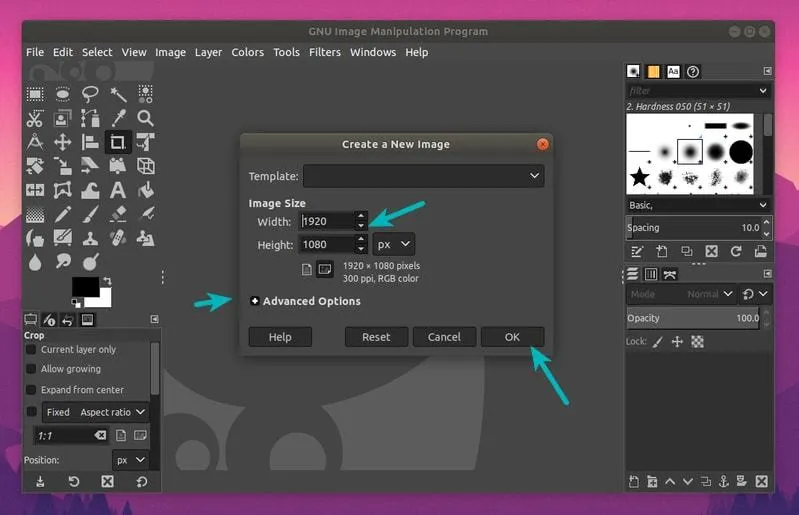This screenshot has width=799, height=515.
Task: Choose portrait orientation in the dialog
Action: pos(306,269)
